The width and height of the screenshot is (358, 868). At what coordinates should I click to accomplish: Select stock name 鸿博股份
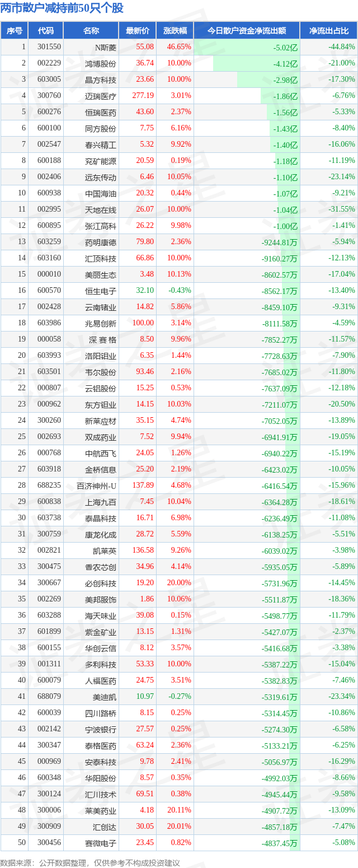pyautogui.click(x=101, y=63)
